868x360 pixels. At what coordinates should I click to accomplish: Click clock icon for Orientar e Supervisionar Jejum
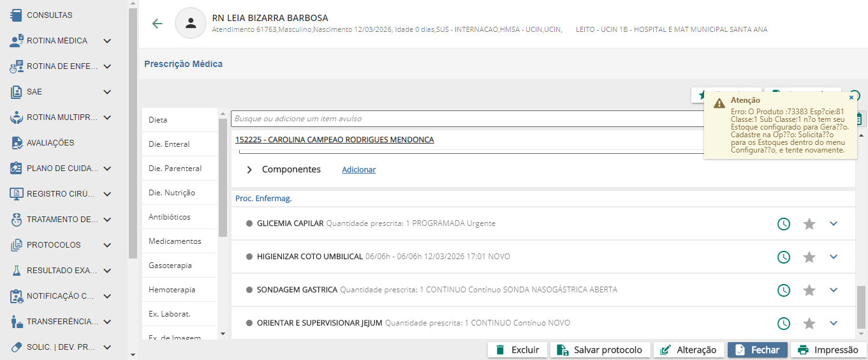pos(783,324)
